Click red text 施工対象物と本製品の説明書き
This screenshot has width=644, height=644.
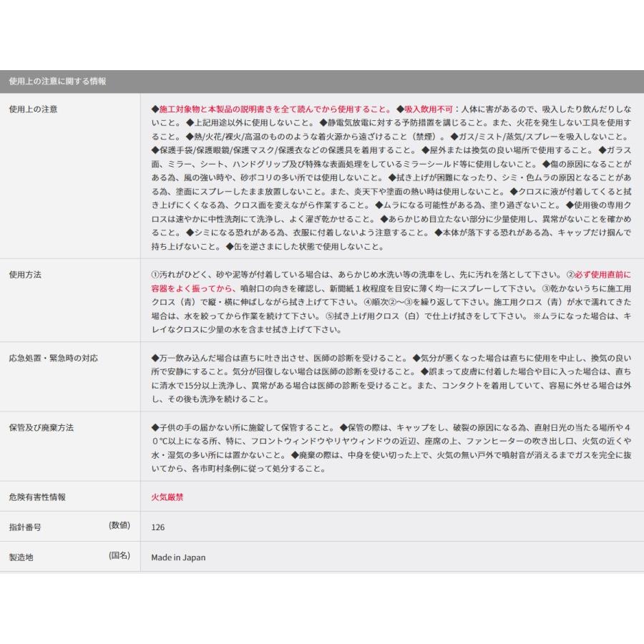215,109
